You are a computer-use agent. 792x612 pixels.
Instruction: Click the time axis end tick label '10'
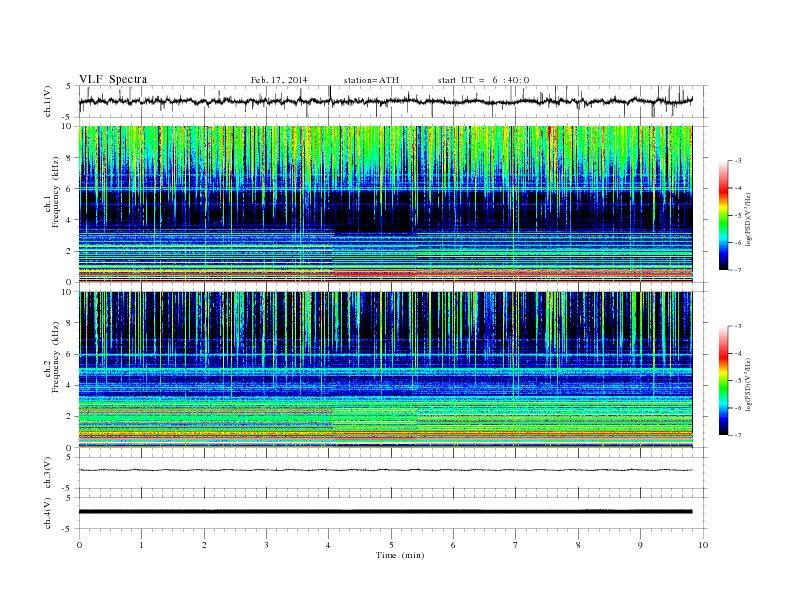703,545
